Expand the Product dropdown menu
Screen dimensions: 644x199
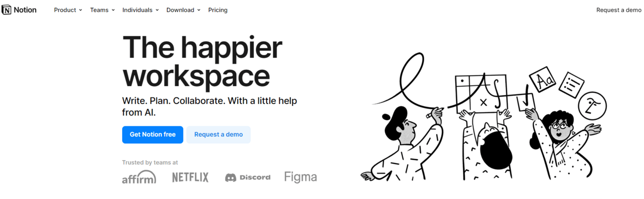pos(68,10)
